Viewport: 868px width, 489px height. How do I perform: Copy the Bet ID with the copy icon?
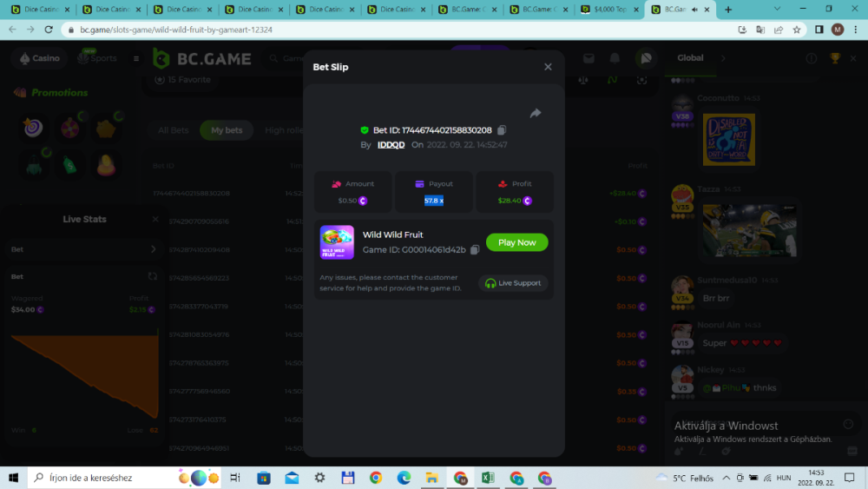(x=502, y=130)
